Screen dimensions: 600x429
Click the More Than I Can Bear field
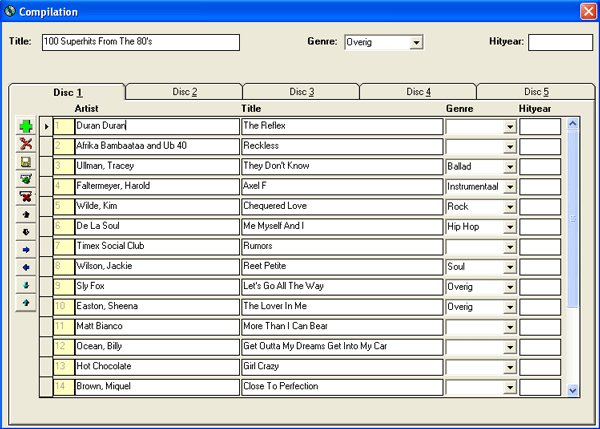pos(342,326)
